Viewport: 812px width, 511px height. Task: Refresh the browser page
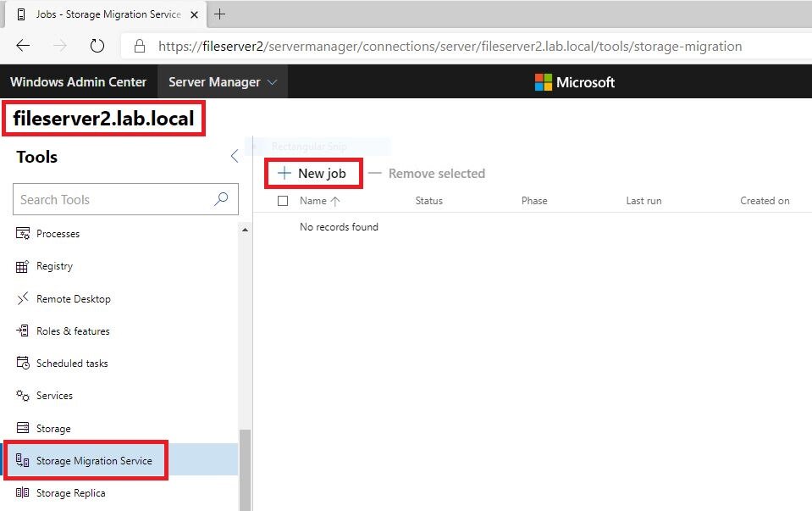(97, 46)
